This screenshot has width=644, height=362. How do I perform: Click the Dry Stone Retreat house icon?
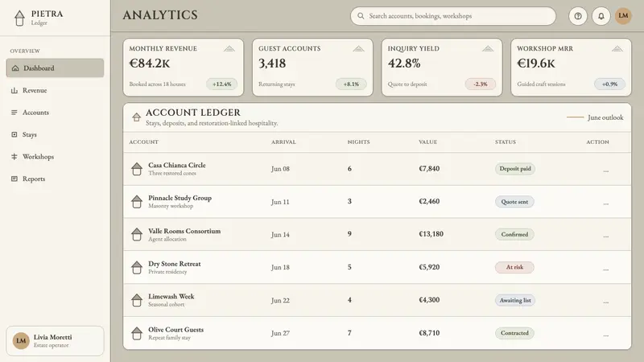(x=137, y=267)
